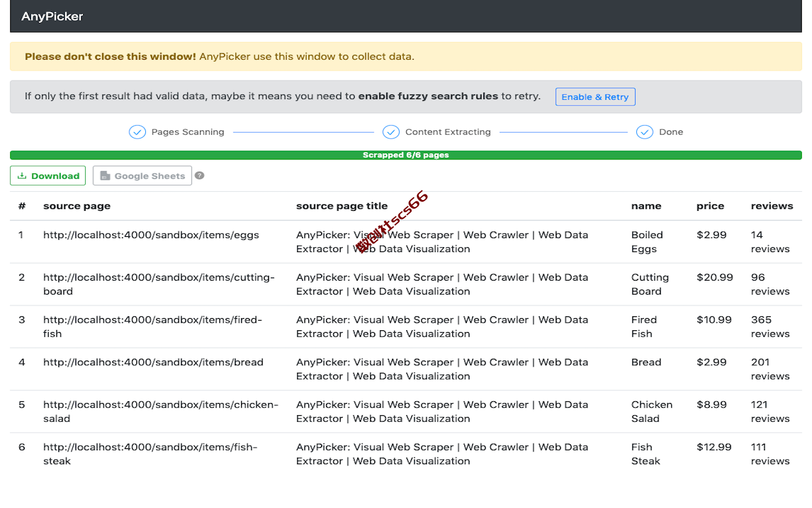Click the "Please don't close this window!" warning

tap(110, 57)
